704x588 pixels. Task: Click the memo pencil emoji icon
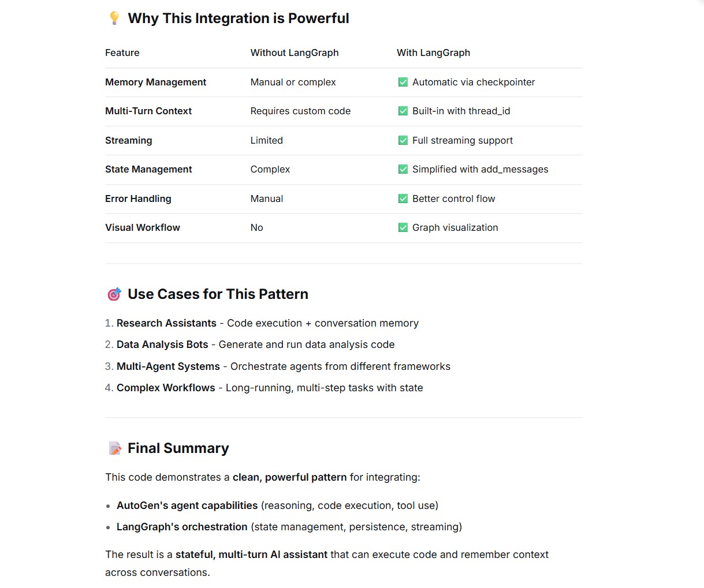point(115,448)
